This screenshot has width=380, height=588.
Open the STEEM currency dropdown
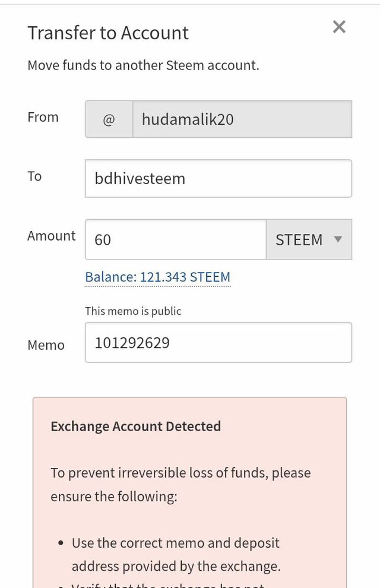tap(309, 239)
